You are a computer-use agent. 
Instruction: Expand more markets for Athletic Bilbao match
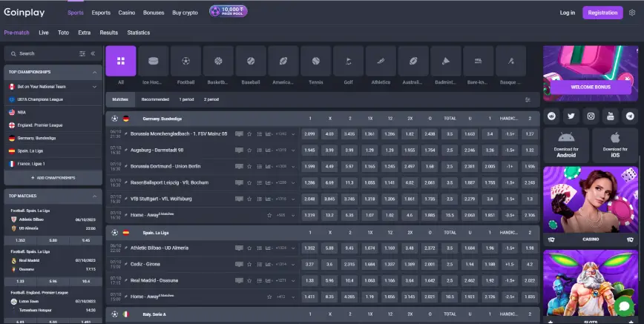click(x=293, y=248)
